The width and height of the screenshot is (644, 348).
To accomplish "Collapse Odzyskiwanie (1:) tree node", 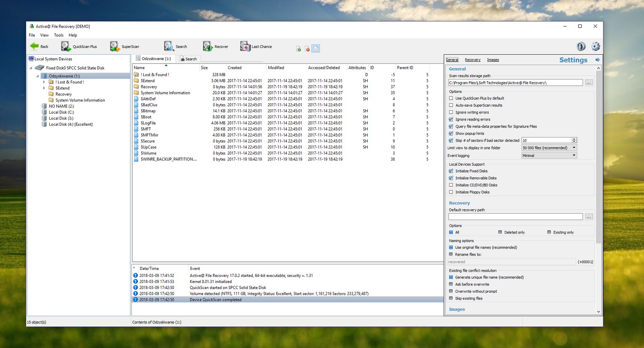I will pos(37,76).
